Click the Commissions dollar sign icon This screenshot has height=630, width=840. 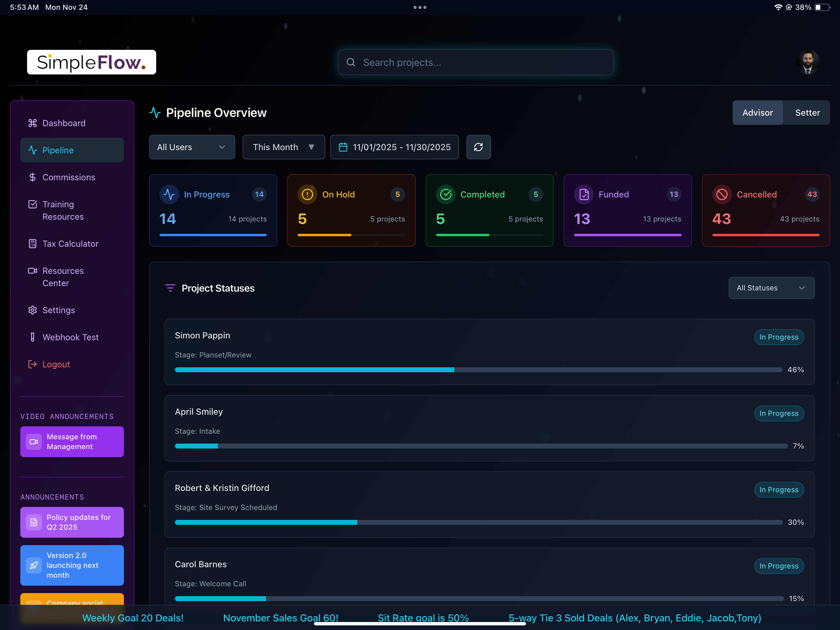33,177
